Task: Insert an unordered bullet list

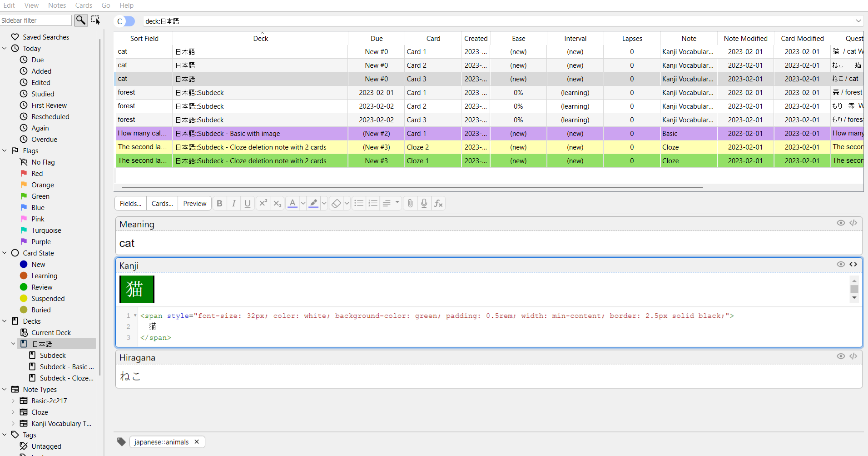Action: pyautogui.click(x=359, y=203)
